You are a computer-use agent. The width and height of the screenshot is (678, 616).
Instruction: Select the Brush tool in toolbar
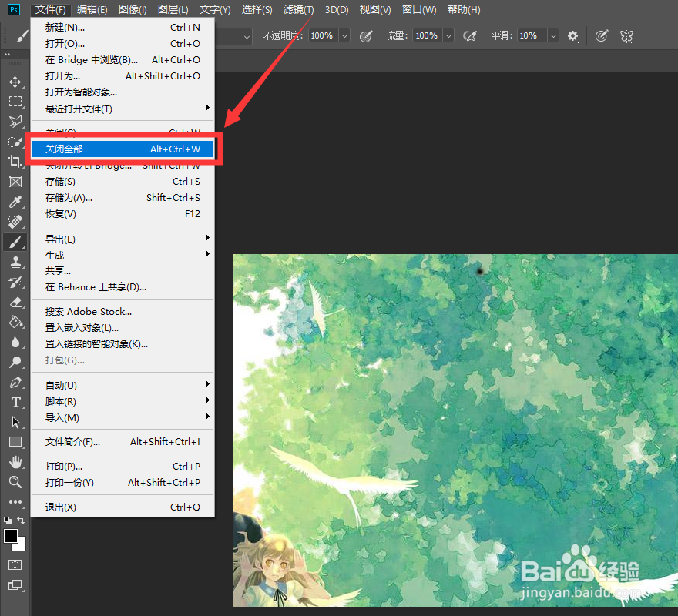15,242
